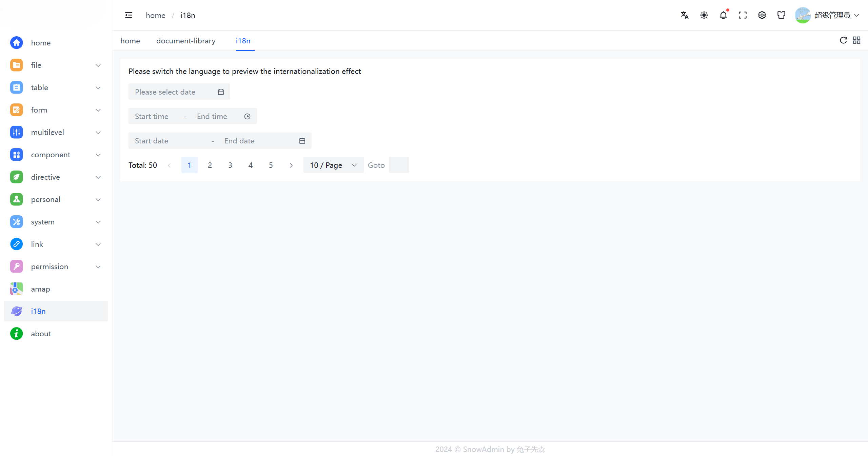Click the Goto page number field
Viewport: 868px width, 456px height.
(x=399, y=165)
